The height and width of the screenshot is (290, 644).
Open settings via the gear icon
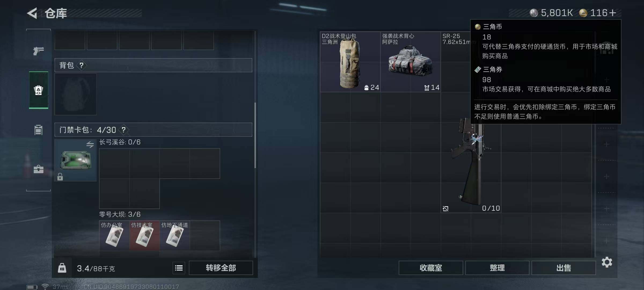(x=607, y=262)
